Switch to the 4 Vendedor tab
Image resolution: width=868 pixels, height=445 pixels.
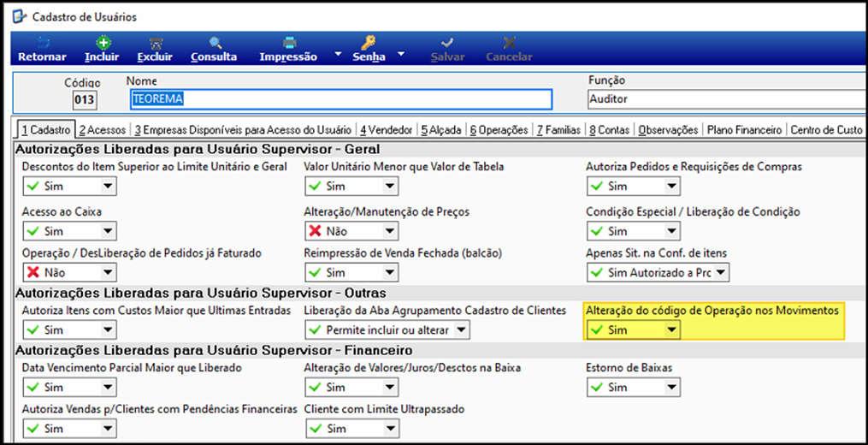[x=387, y=130]
